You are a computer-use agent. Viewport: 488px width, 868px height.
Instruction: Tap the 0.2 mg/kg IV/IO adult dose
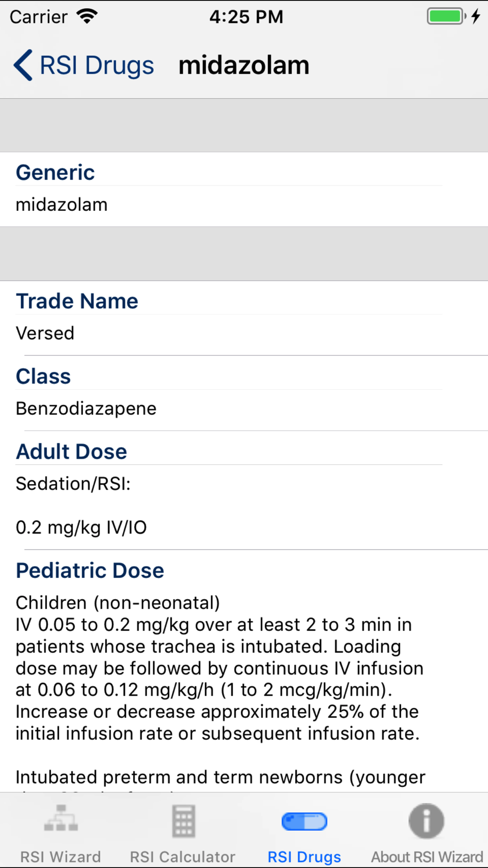click(81, 528)
